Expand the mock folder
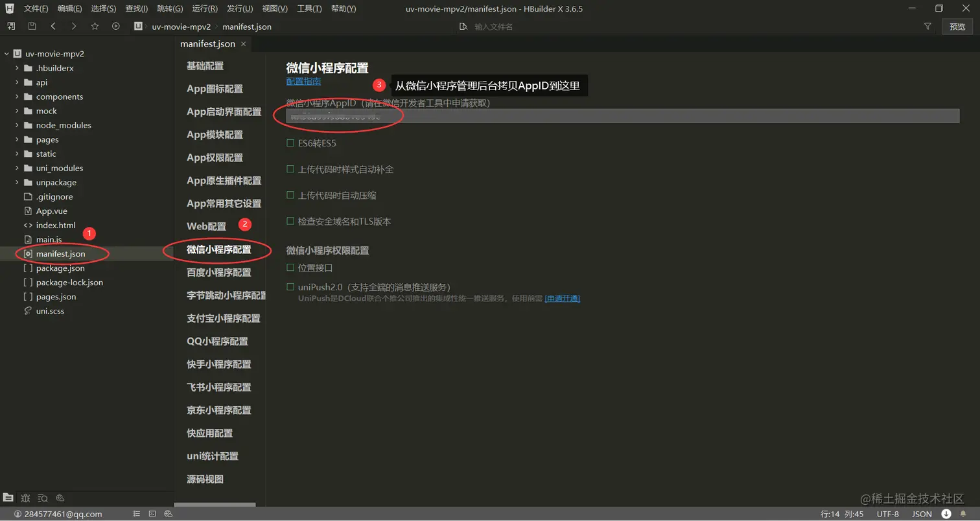The width and height of the screenshot is (980, 521). (17, 111)
